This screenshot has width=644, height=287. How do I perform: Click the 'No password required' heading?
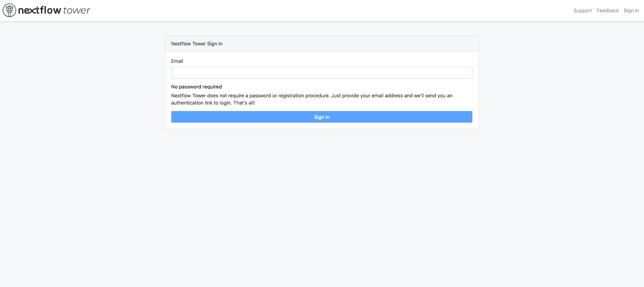point(196,87)
